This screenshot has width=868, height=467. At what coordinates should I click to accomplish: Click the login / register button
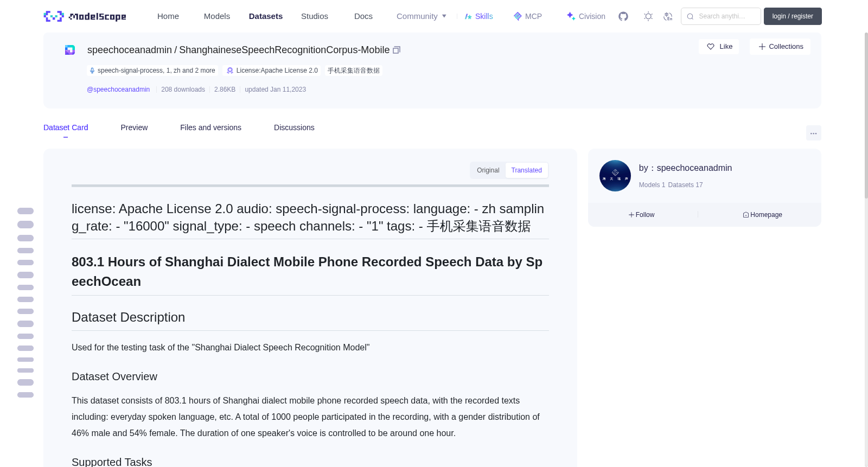[793, 16]
